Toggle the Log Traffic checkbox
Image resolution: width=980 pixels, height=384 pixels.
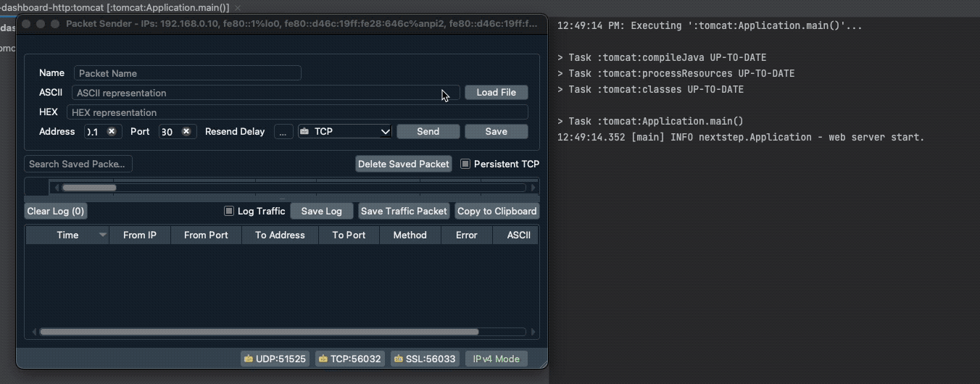(x=229, y=211)
